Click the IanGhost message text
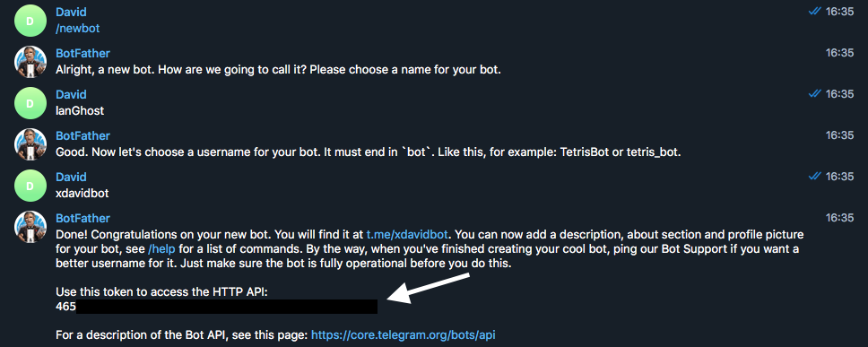This screenshot has height=347, width=868. [x=80, y=110]
